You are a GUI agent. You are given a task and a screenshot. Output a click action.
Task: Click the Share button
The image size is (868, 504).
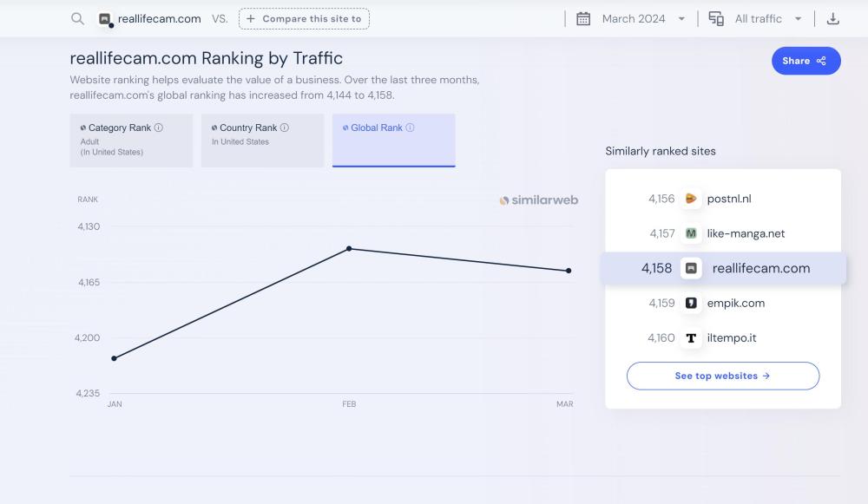[x=806, y=61]
